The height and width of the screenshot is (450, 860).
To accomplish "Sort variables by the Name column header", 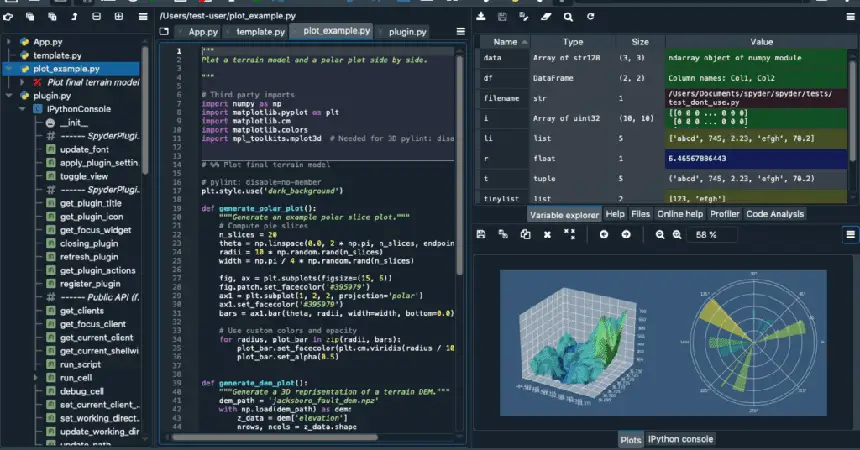I will 505,42.
